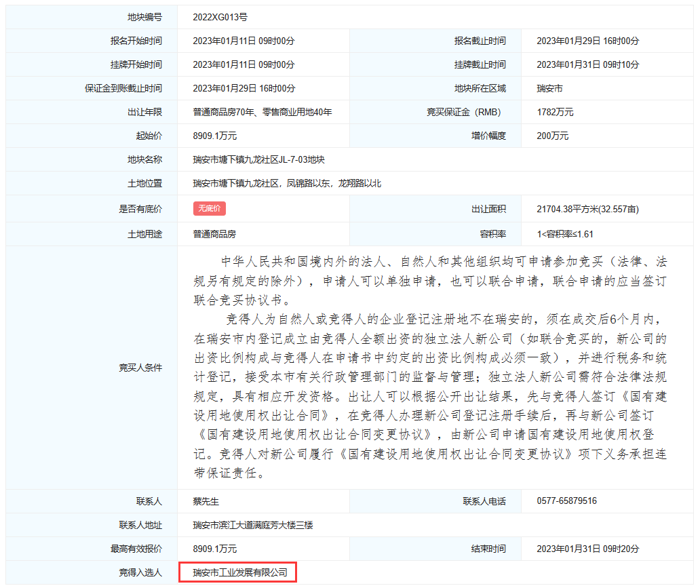
Task: Click the end time 2023年01月31日 09时20分
Action: click(x=587, y=549)
